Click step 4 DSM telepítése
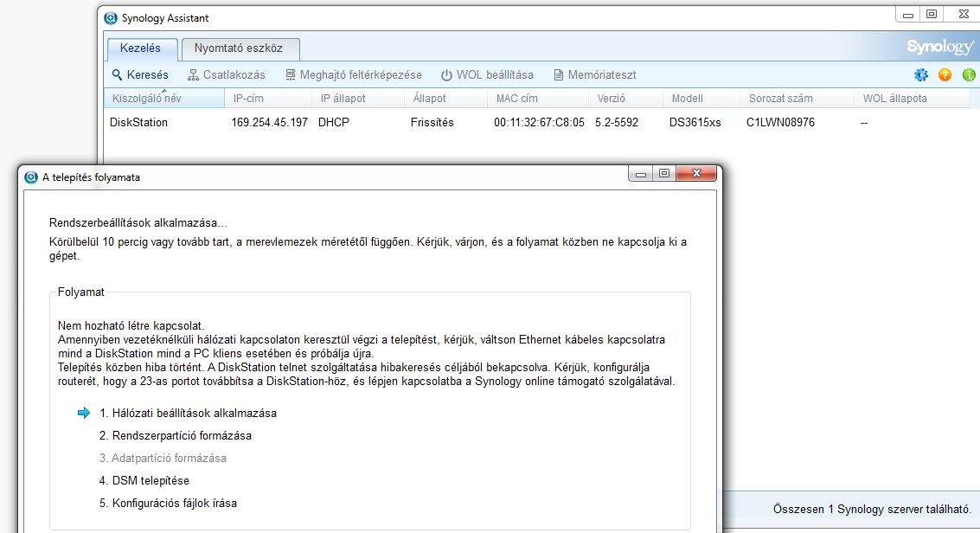The height and width of the screenshot is (533, 980). pyautogui.click(x=144, y=480)
